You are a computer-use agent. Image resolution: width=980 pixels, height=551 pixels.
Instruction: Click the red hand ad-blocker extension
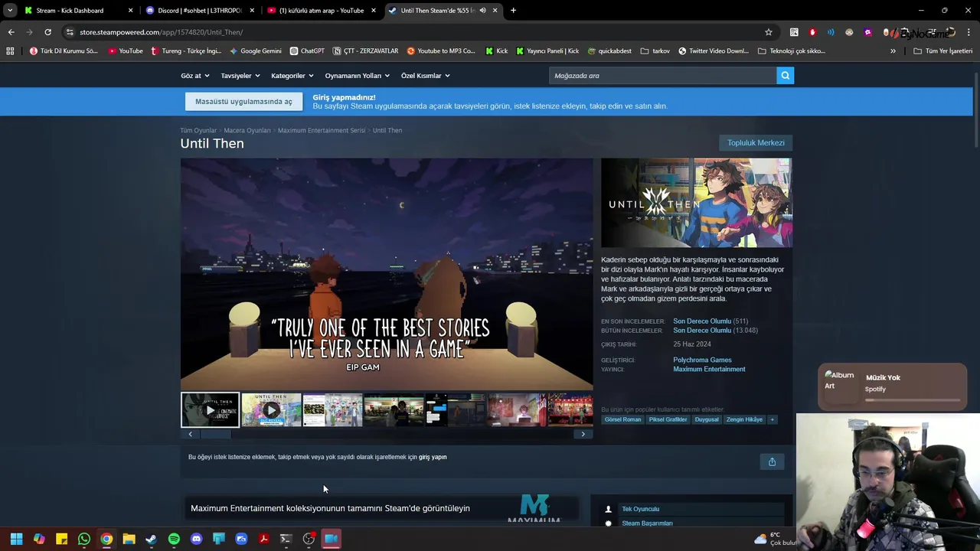812,32
